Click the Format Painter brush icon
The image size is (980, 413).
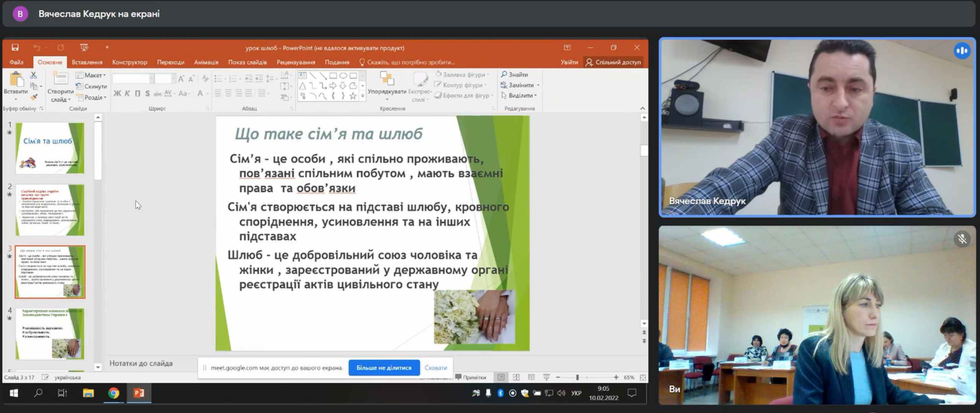click(34, 98)
